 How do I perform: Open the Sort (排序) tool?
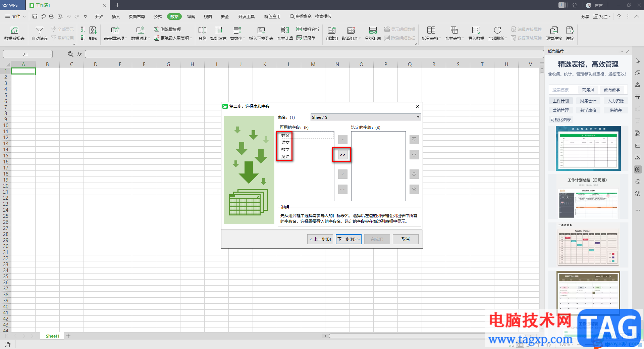[x=93, y=34]
